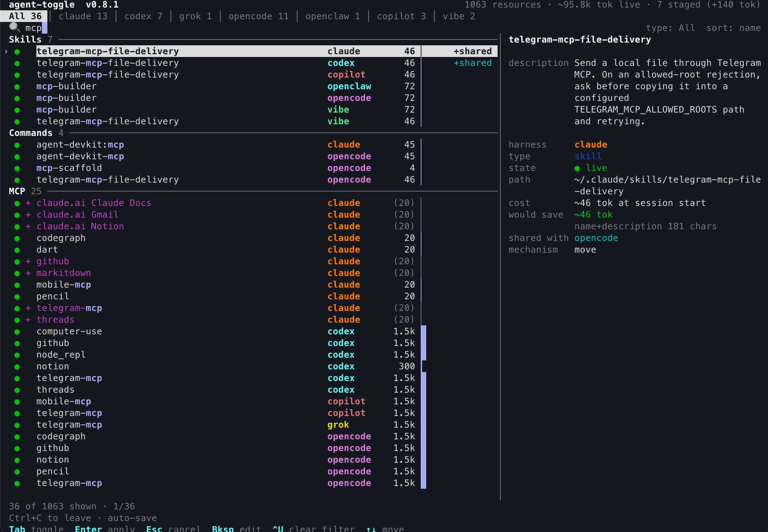Click short token bar of notion 300 row

422,367
